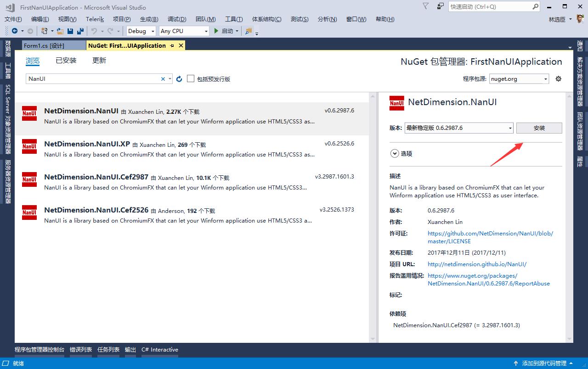Image resolution: width=588 pixels, height=369 pixels.
Task: Open the New Project dropdown arrow
Action: pyautogui.click(x=52, y=31)
